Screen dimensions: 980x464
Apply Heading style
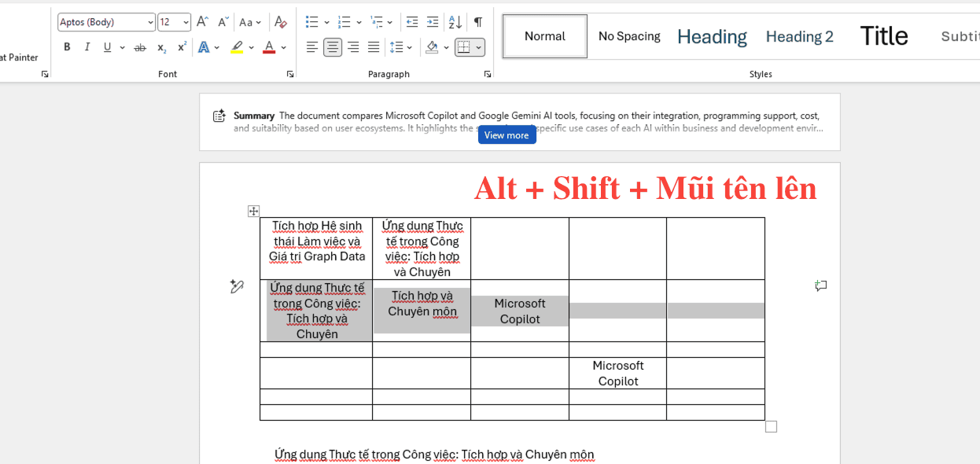pyautogui.click(x=712, y=36)
